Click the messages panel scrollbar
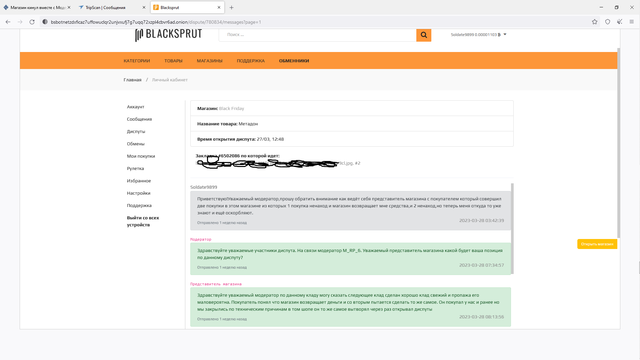 [512, 229]
